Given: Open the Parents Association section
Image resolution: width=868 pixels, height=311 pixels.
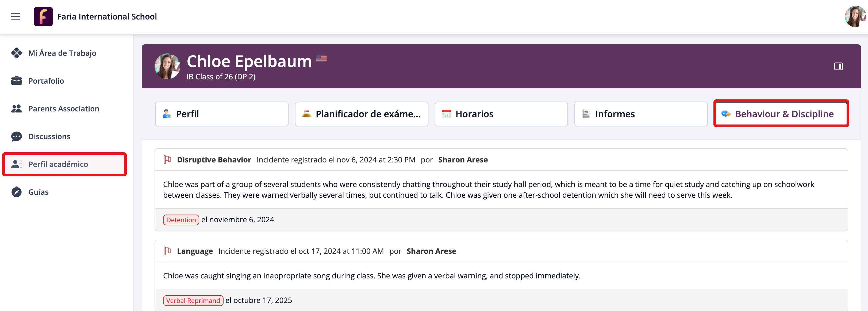Looking at the screenshot, I should point(64,109).
